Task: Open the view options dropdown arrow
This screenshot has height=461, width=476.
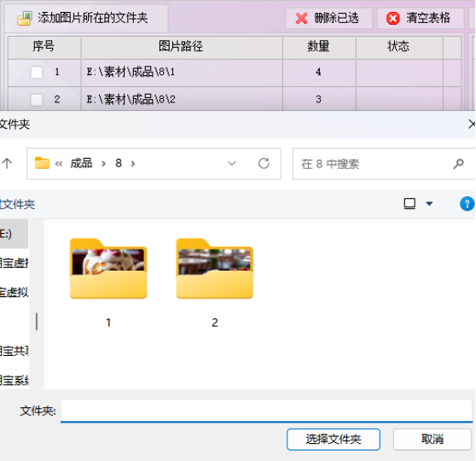Action: (429, 203)
